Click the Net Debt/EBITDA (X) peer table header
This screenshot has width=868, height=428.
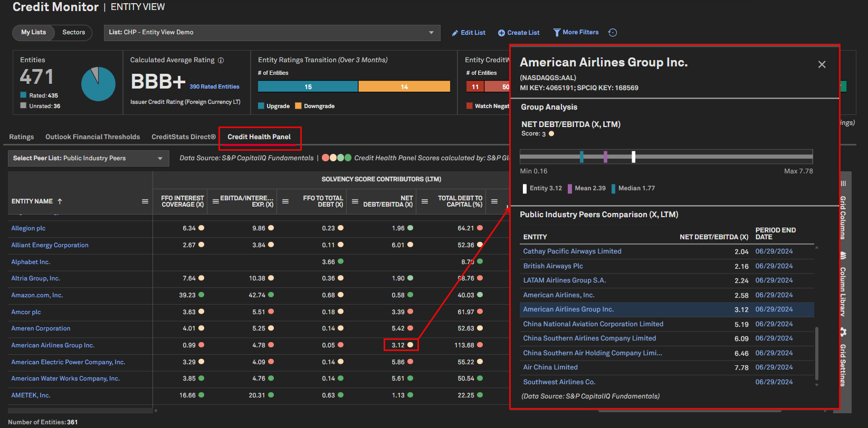tap(714, 237)
